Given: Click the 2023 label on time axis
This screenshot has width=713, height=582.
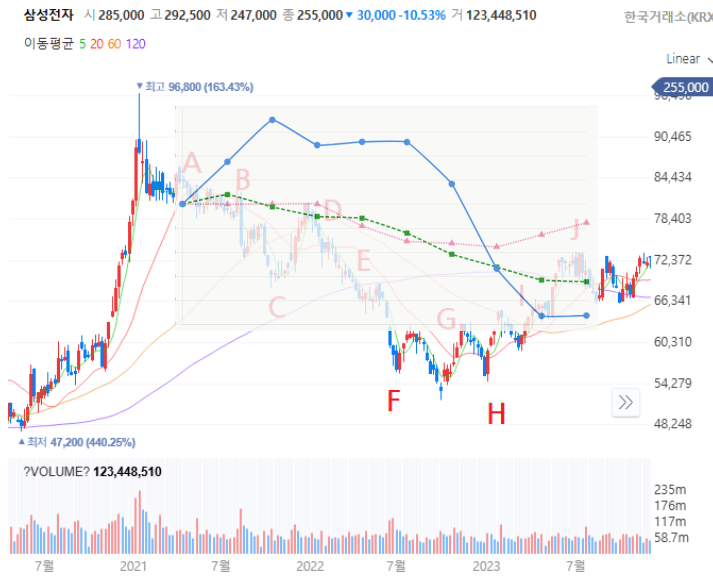Looking at the screenshot, I should coord(486,567).
